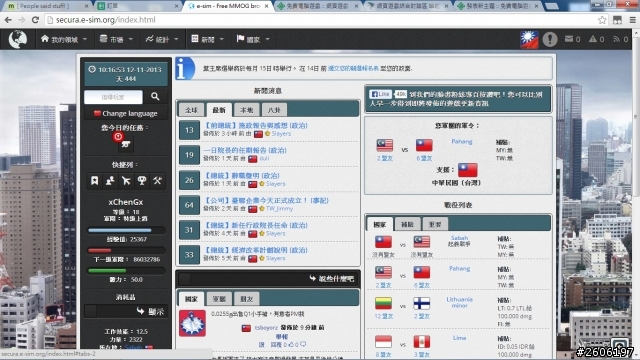Screen dimensions: 640x360
Task: Click the support Taiwan flag in orders
Action: (467, 170)
